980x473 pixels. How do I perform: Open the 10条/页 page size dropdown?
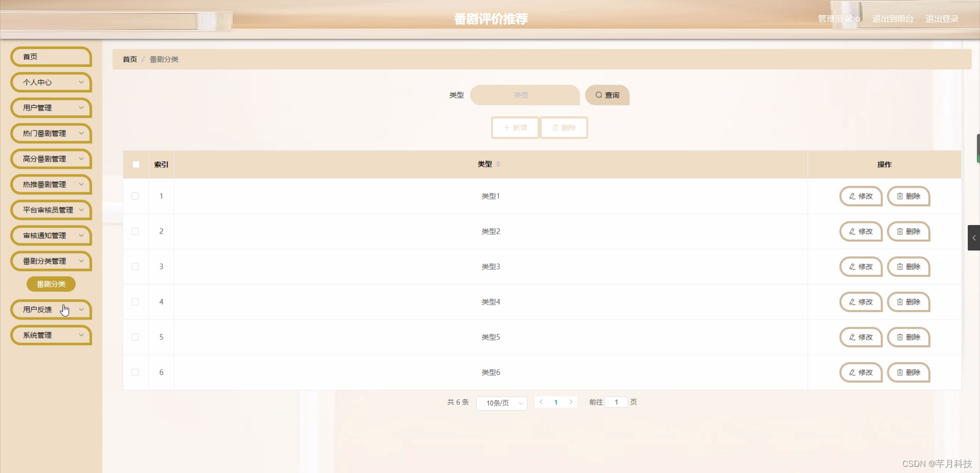pyautogui.click(x=501, y=403)
